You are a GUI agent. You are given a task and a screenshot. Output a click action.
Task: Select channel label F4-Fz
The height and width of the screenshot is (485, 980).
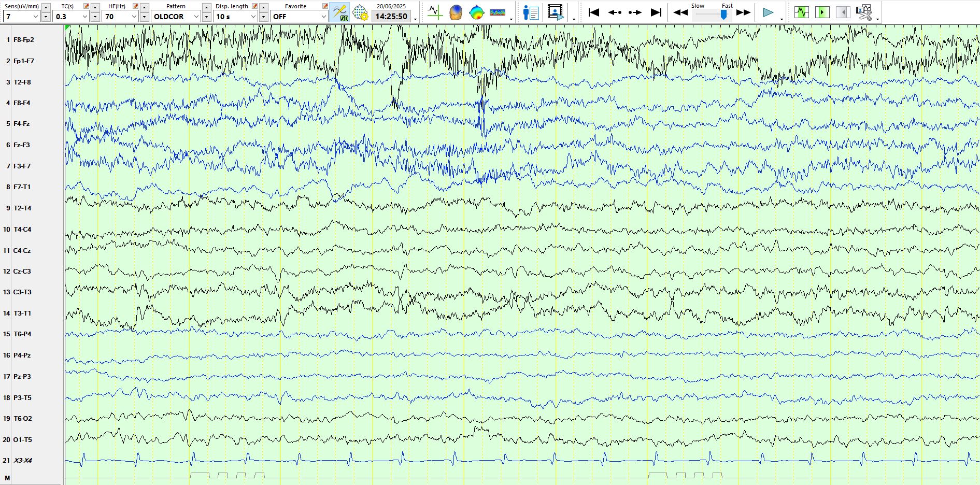[x=22, y=124]
